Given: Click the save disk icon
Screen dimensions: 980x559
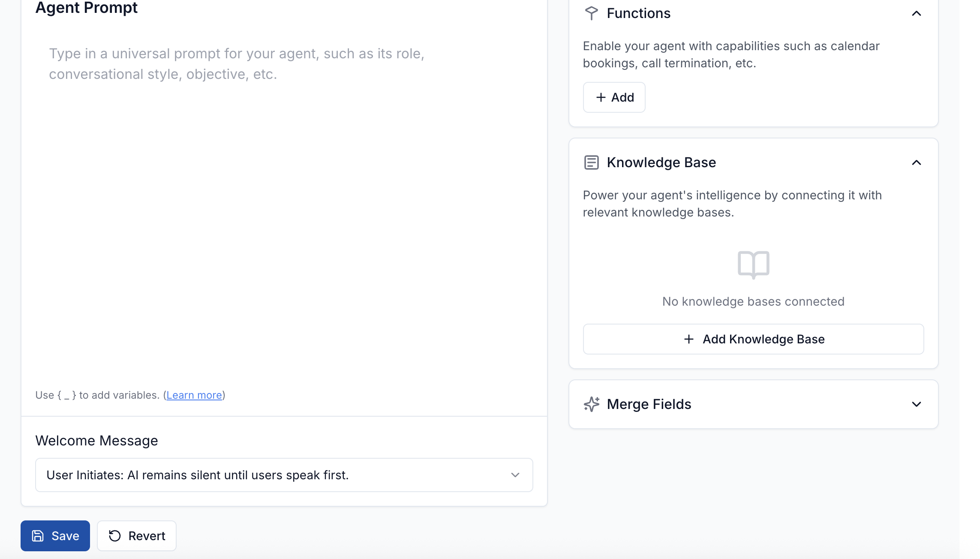Looking at the screenshot, I should click(38, 535).
